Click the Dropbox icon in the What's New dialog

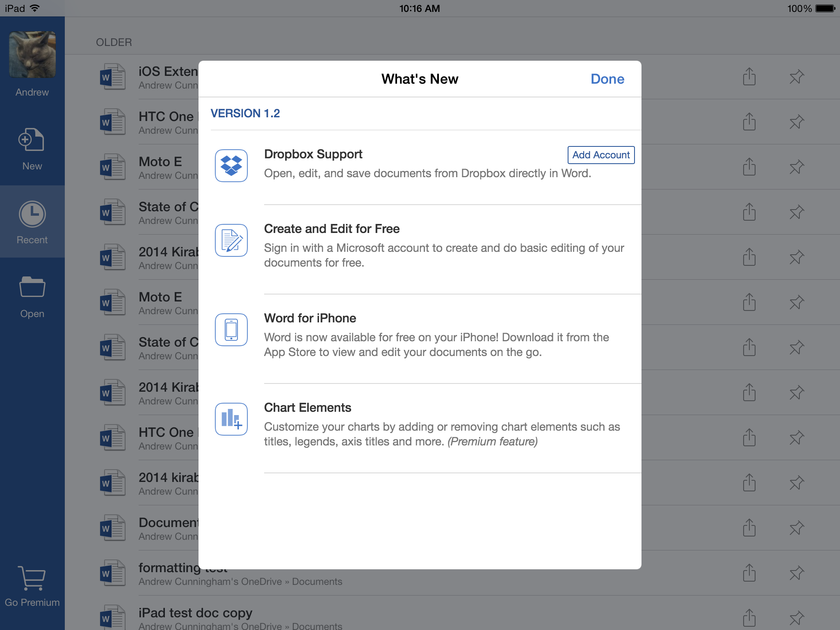[231, 166]
